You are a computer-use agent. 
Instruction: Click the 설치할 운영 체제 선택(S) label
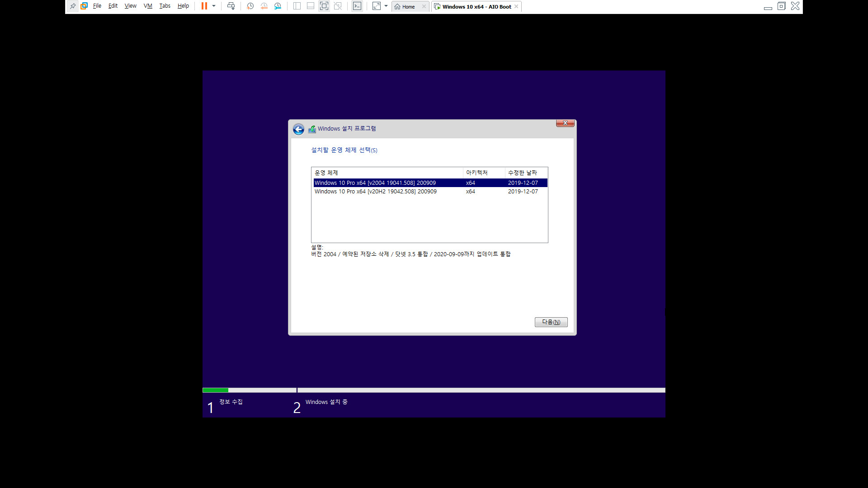pyautogui.click(x=344, y=150)
